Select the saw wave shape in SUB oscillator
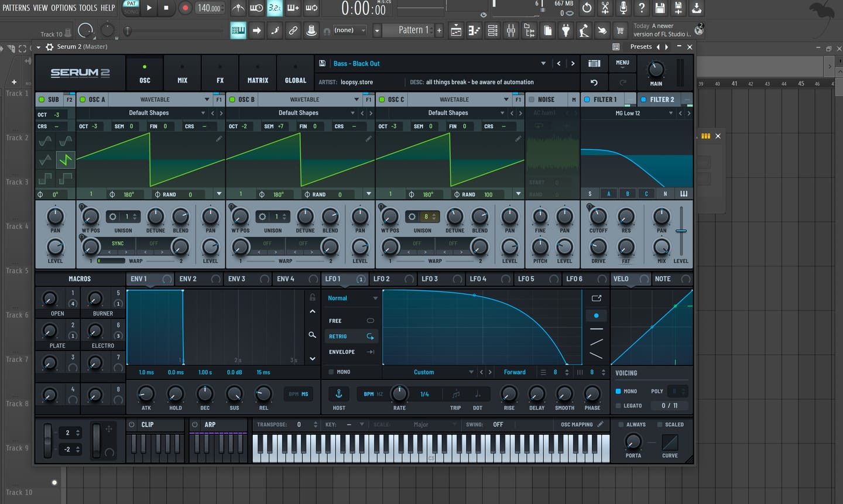The image size is (843, 504). 66,159
